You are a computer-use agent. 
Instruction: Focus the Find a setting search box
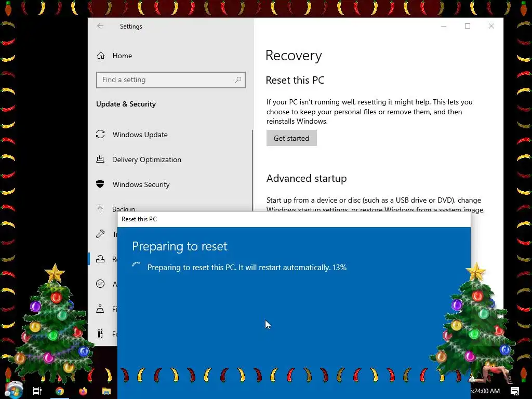(x=170, y=79)
